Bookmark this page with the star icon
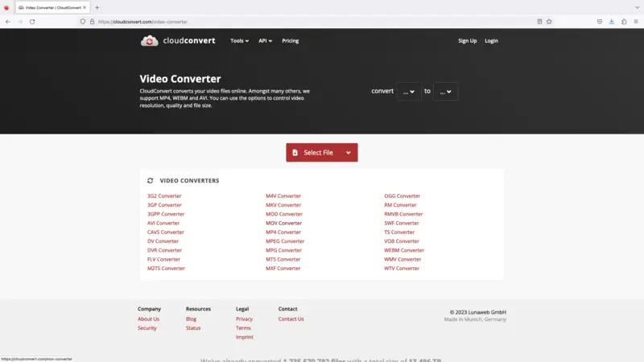The height and width of the screenshot is (362, 644). tap(549, 22)
